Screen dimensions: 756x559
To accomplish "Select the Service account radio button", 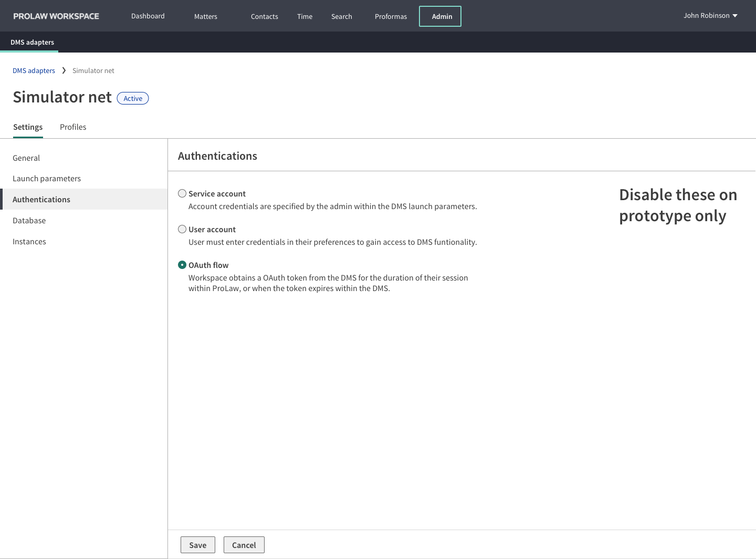I will (182, 193).
